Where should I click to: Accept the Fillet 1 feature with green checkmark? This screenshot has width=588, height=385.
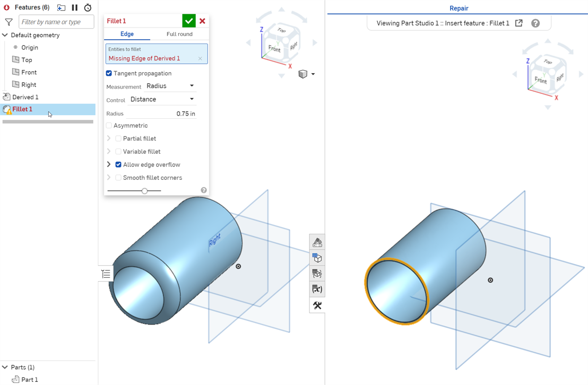[188, 21]
